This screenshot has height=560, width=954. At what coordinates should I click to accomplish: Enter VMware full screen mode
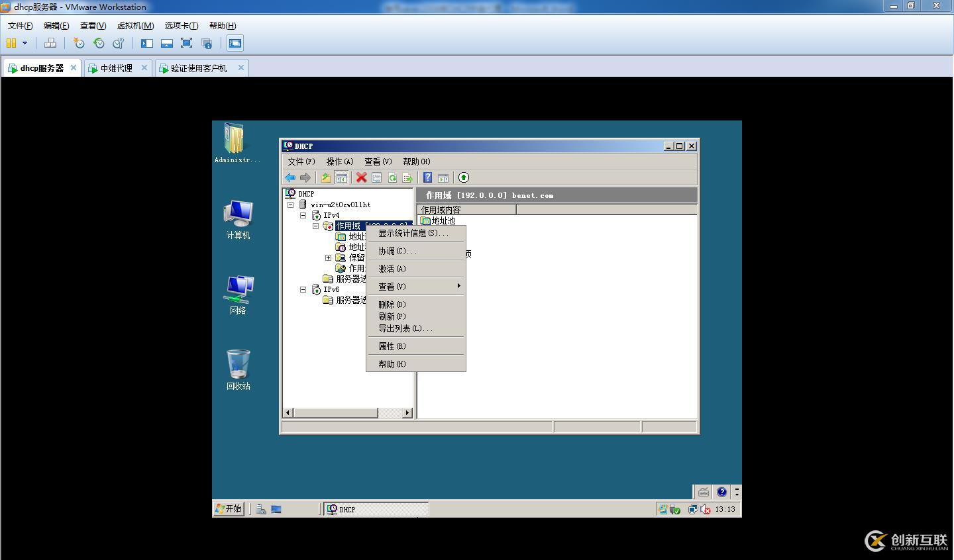(187, 43)
